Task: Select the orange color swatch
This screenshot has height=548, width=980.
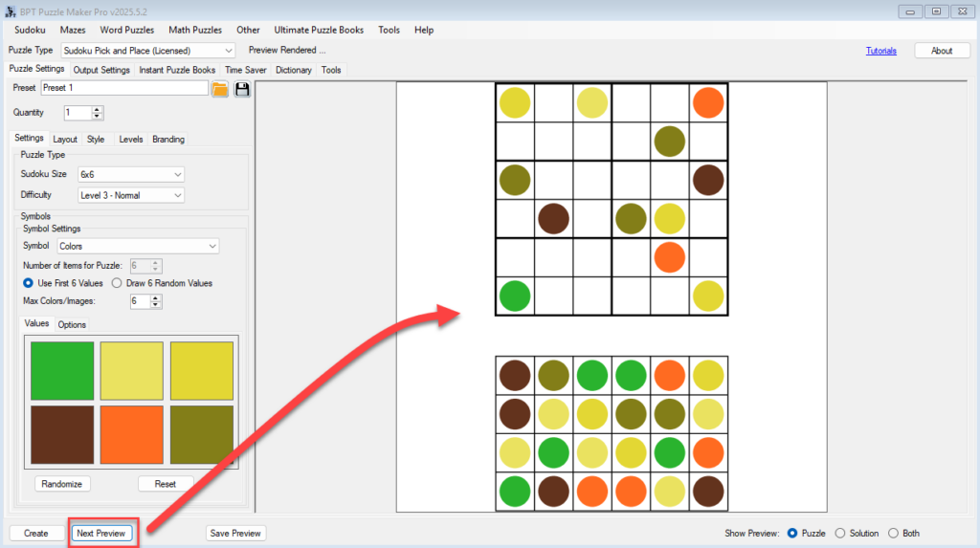Action: (132, 434)
